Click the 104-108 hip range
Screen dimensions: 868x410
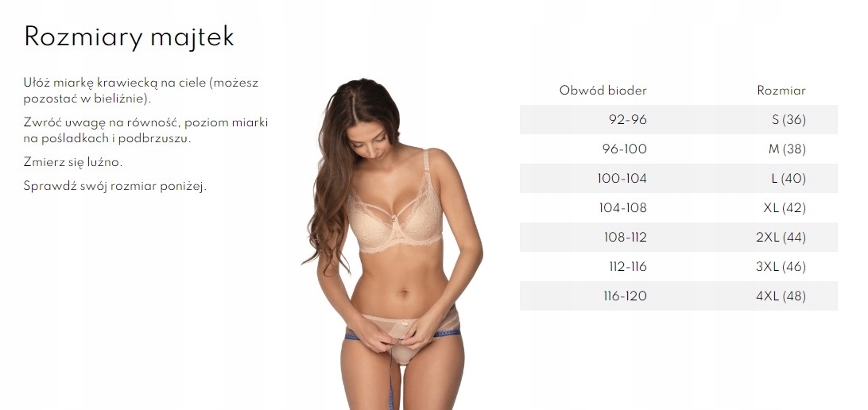click(x=622, y=207)
